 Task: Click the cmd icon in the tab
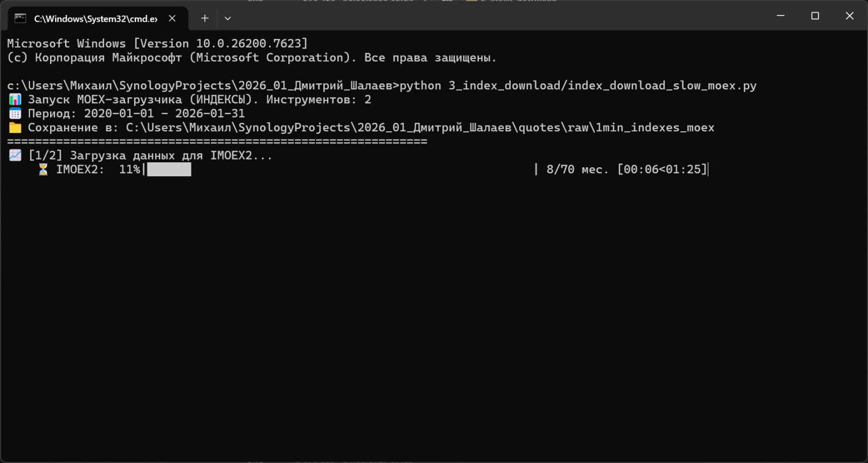tap(20, 18)
